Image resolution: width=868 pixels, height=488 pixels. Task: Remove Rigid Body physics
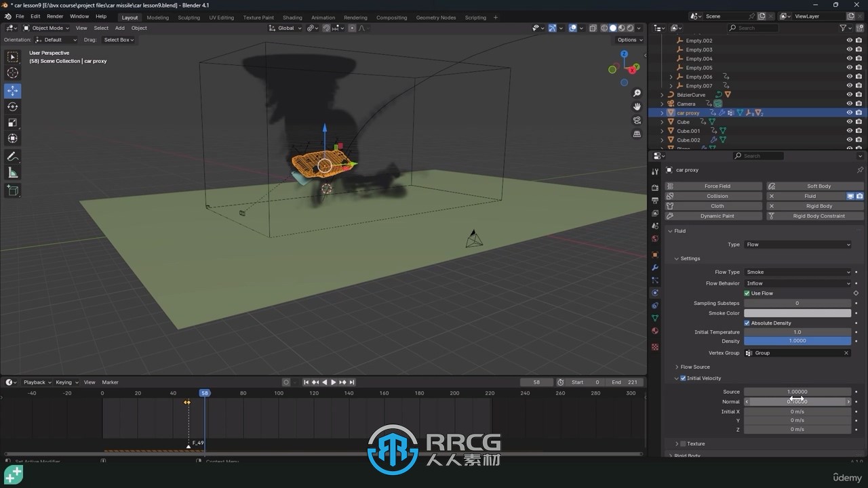pos(815,206)
